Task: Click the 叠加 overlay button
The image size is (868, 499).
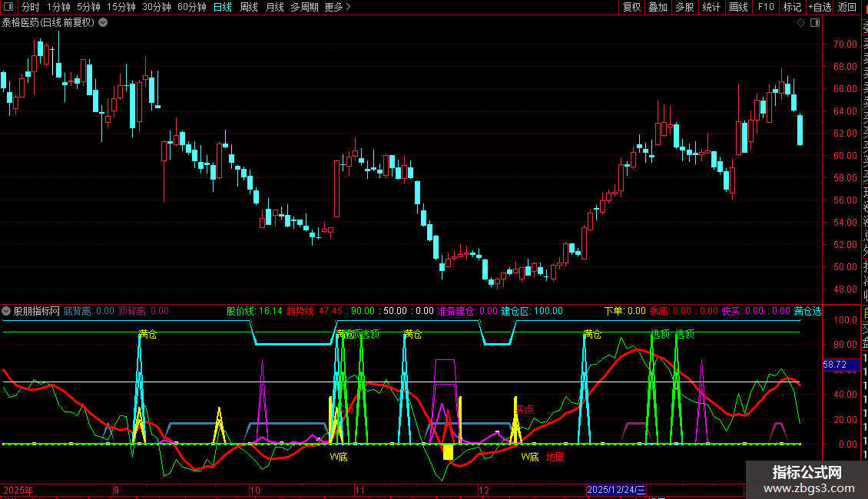Action: point(658,7)
